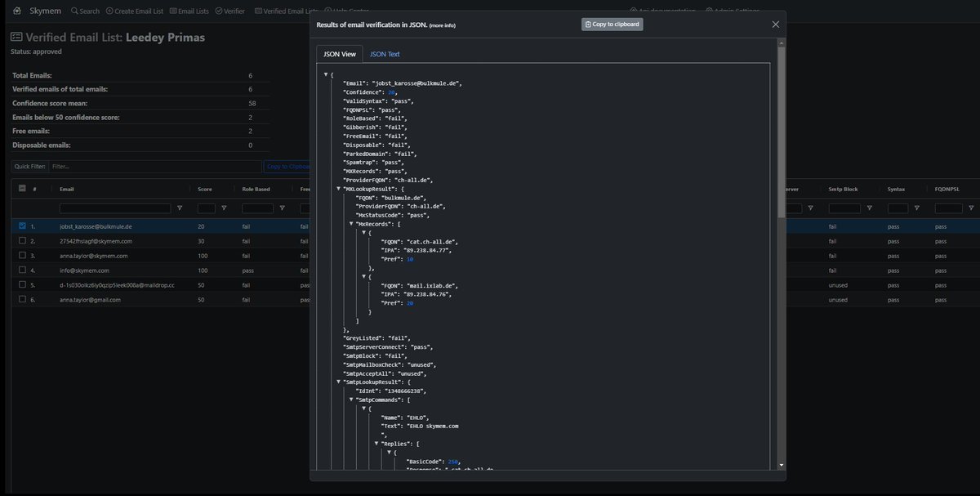Screen dimensions: 980x496
Task: Switch to the JSON Text tab
Action: pos(385,54)
